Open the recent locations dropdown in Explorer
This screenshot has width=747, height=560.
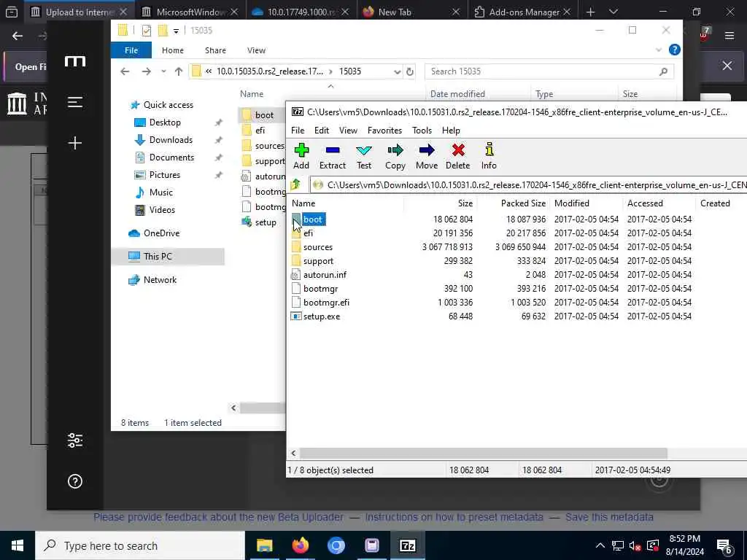point(163,71)
